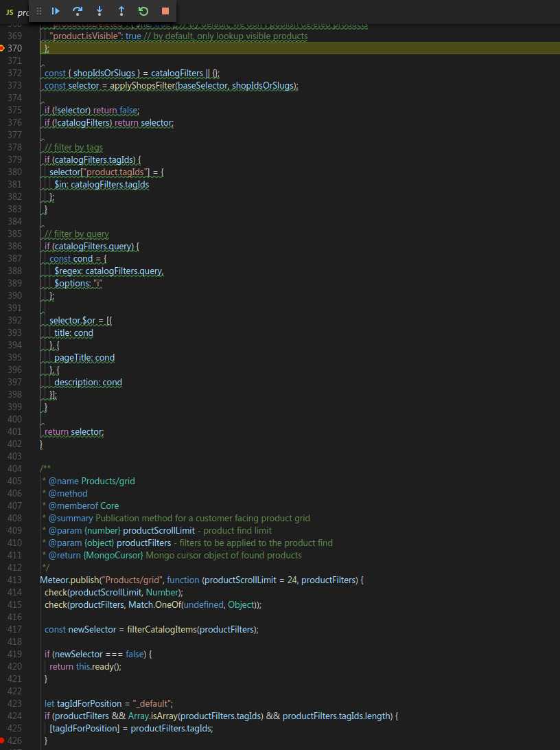Screen dimensions: 560x750
Task: Click line number 417 in the gutter
Action: coord(14,629)
